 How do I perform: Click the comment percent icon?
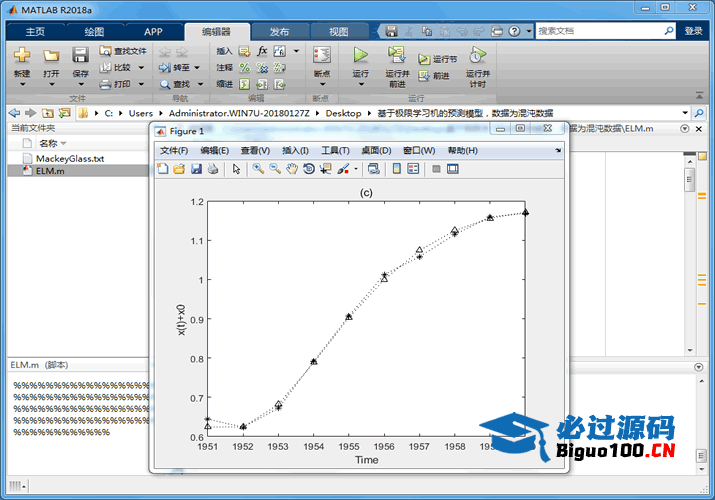[x=245, y=67]
